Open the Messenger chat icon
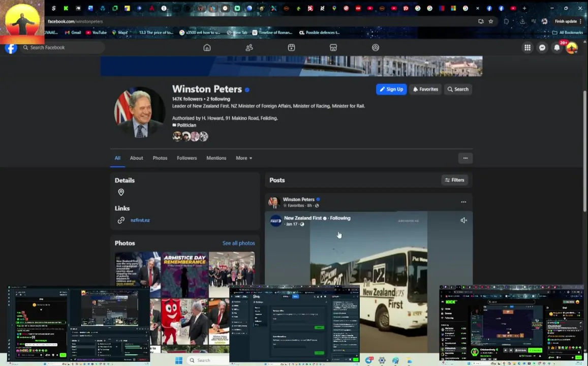The height and width of the screenshot is (366, 588). [x=542, y=48]
